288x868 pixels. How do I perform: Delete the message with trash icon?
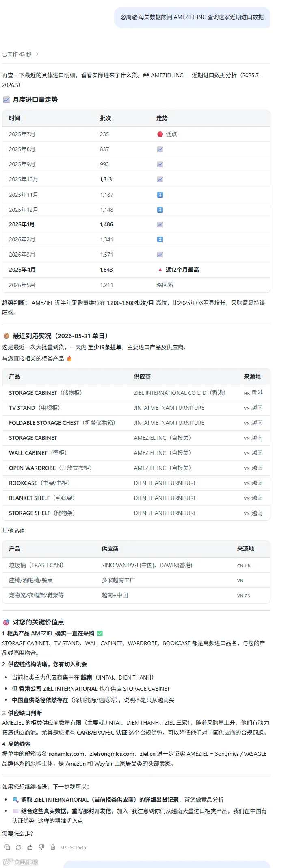(53, 847)
